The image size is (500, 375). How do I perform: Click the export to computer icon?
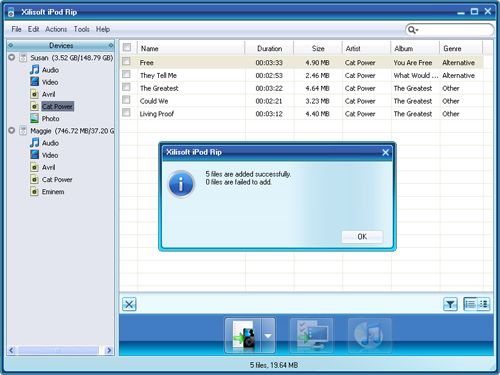point(311,335)
